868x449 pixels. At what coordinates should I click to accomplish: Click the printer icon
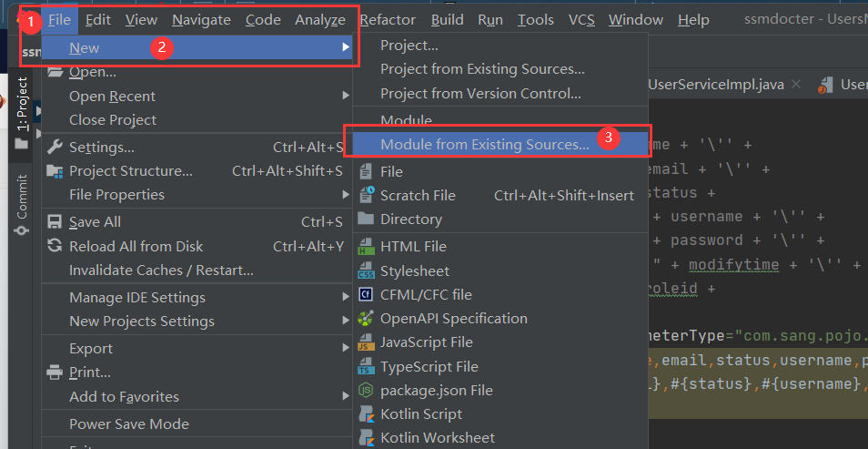(x=55, y=372)
